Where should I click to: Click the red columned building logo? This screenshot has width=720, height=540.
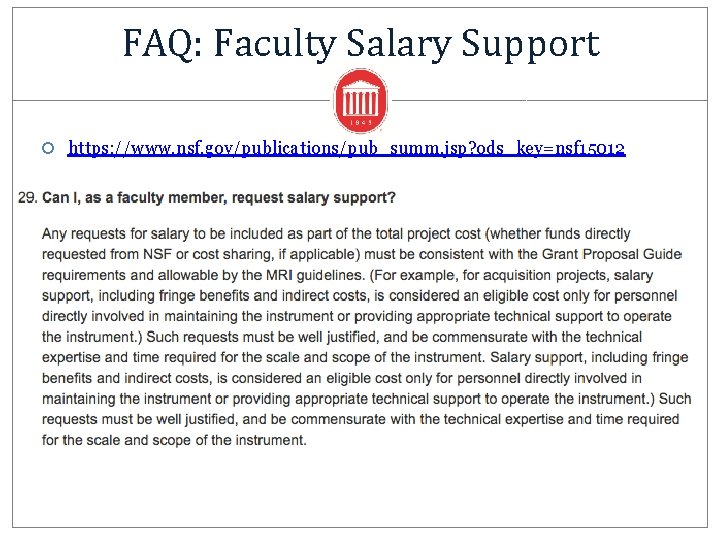tap(360, 101)
